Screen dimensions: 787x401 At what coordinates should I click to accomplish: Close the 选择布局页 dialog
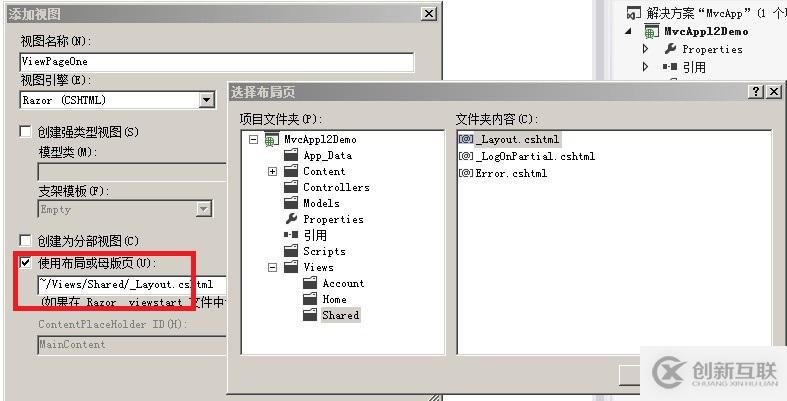pos(774,91)
